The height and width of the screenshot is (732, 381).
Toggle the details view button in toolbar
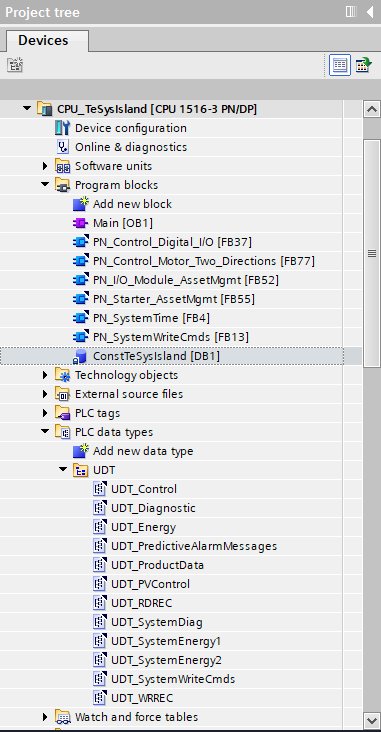click(340, 65)
